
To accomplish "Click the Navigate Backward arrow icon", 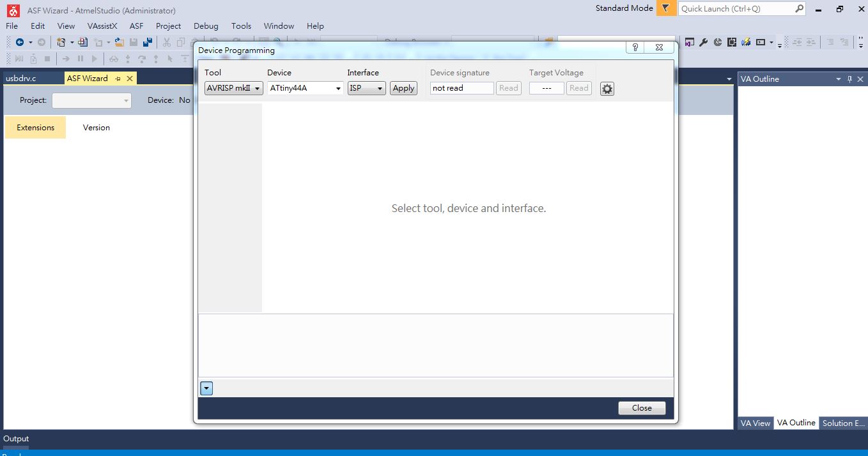I will (x=20, y=42).
